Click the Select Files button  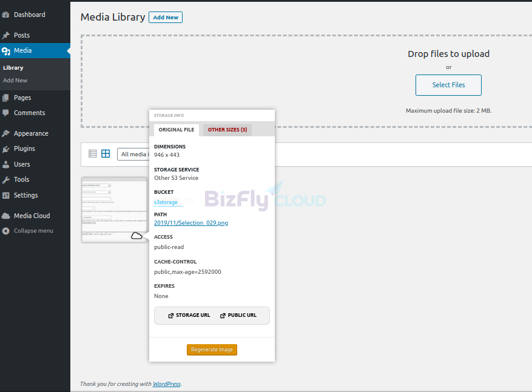click(448, 85)
